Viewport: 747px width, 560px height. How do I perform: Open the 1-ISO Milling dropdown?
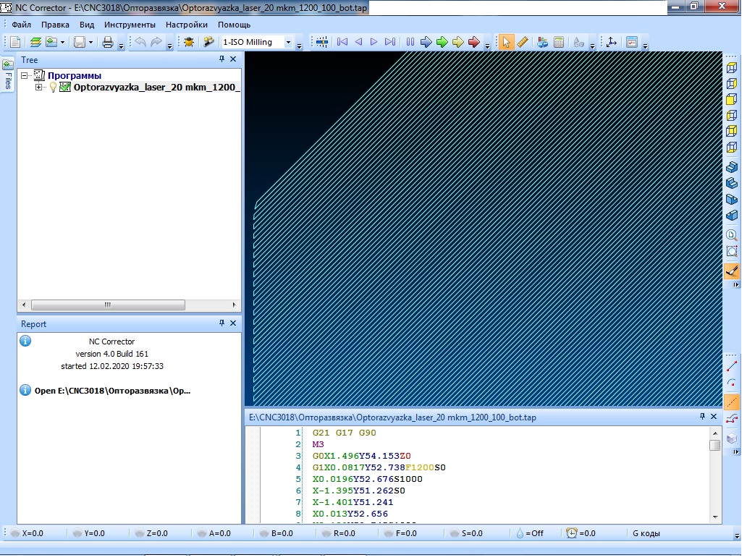288,42
